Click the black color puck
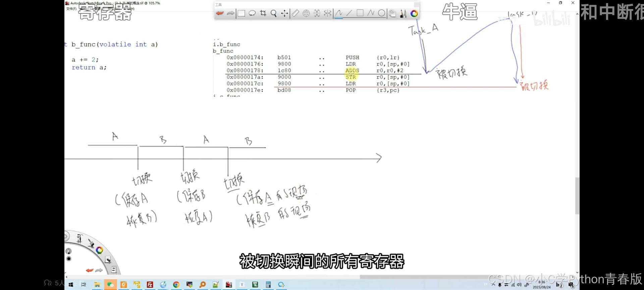The height and width of the screenshot is (290, 644). point(69,258)
